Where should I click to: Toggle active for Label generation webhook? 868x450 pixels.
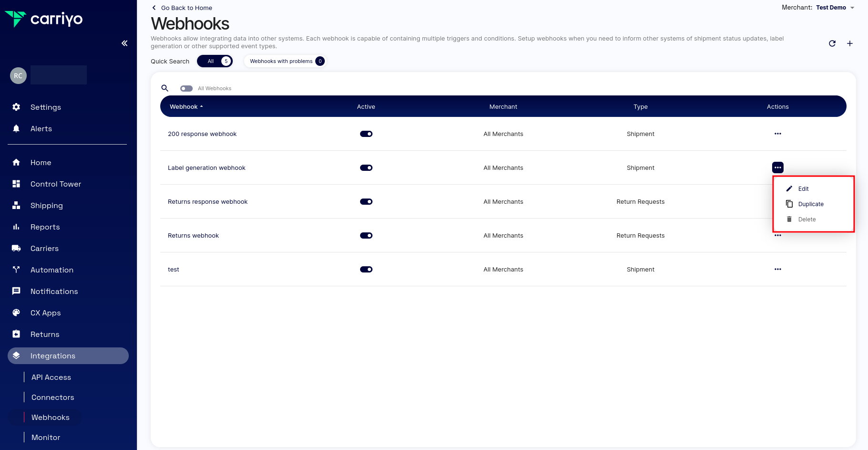[x=366, y=167]
